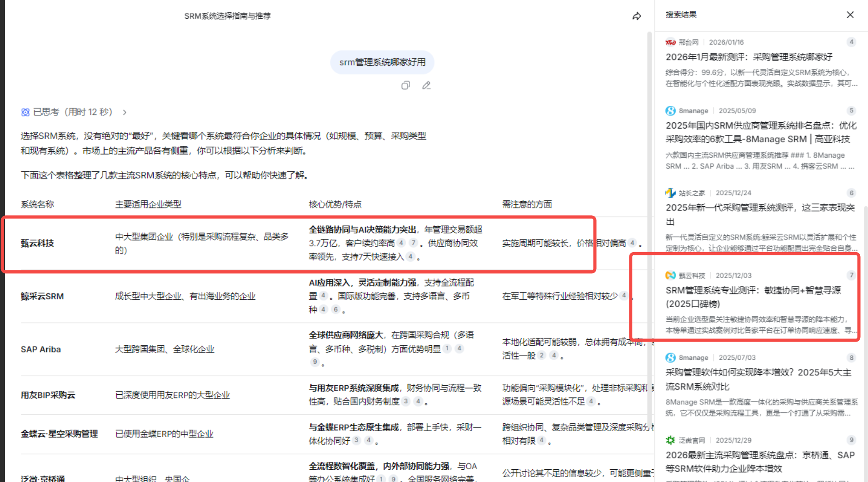868x482 pixels.
Task: Open result 采购管理软件如何实现降本增效
Action: 758,379
